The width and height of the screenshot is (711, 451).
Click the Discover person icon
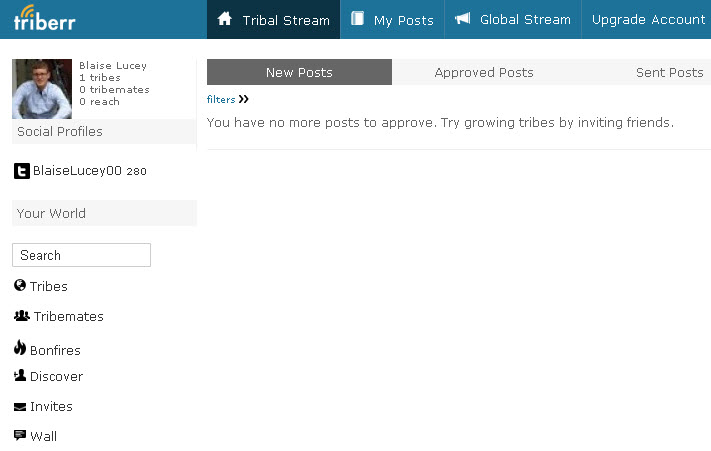tap(20, 376)
